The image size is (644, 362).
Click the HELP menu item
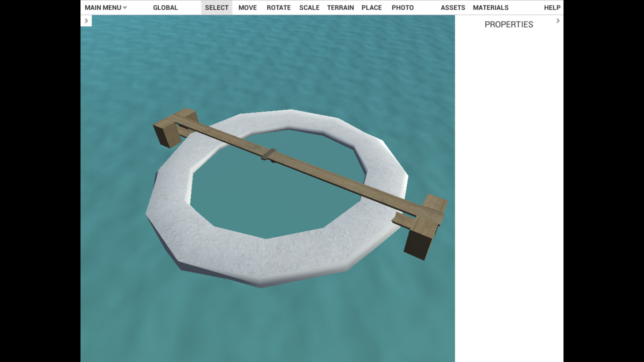tap(552, 7)
